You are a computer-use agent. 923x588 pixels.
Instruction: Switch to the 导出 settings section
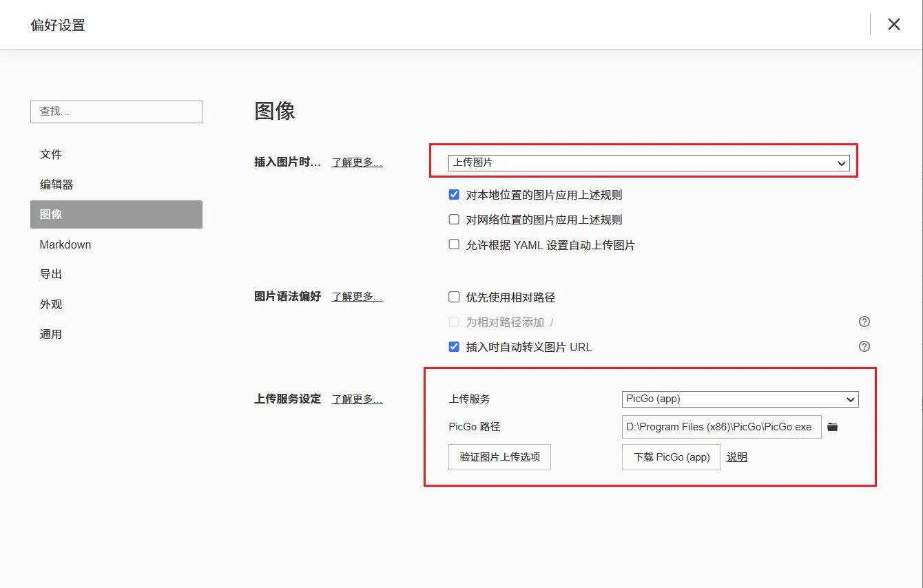[51, 273]
